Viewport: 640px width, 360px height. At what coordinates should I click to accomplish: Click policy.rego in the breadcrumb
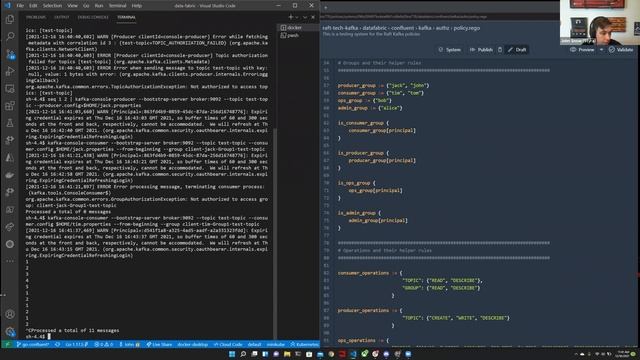pyautogui.click(x=467, y=28)
